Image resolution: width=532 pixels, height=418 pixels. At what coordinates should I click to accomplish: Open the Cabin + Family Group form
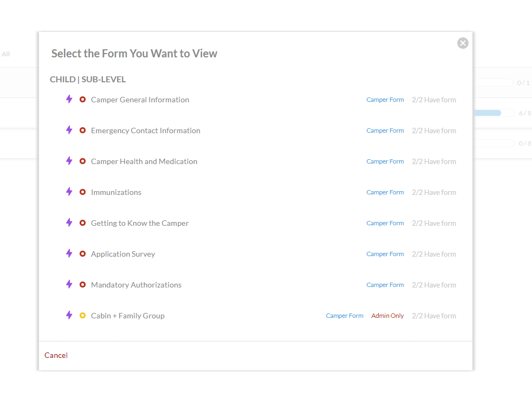[x=127, y=316]
